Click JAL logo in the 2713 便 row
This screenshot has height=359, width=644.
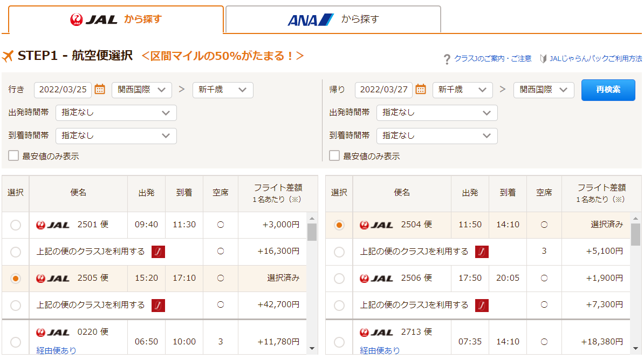click(376, 332)
